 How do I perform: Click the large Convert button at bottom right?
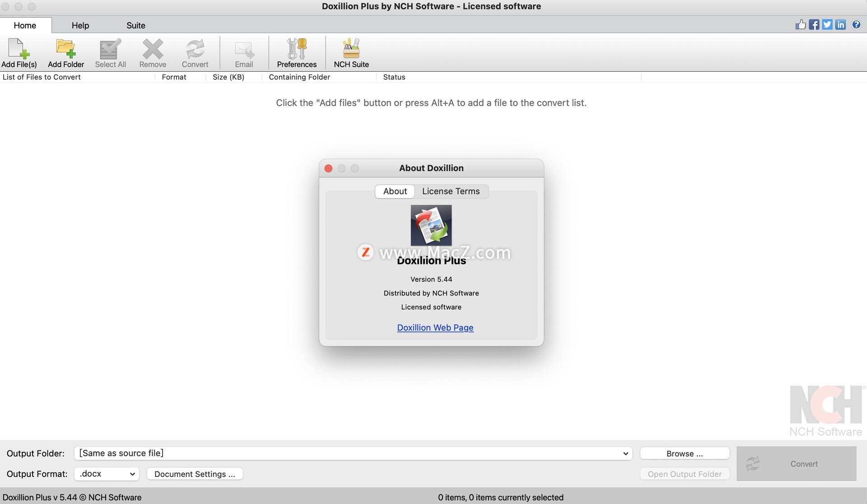[x=797, y=463]
